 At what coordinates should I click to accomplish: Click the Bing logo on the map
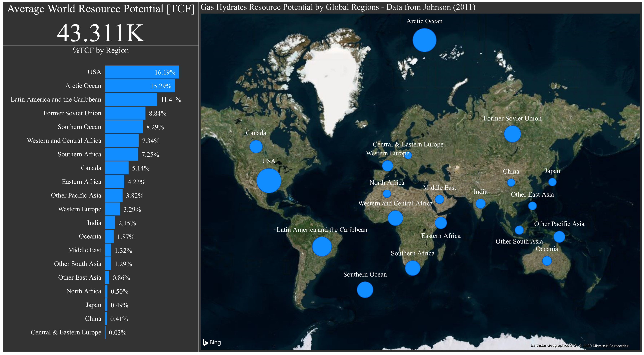(x=211, y=342)
